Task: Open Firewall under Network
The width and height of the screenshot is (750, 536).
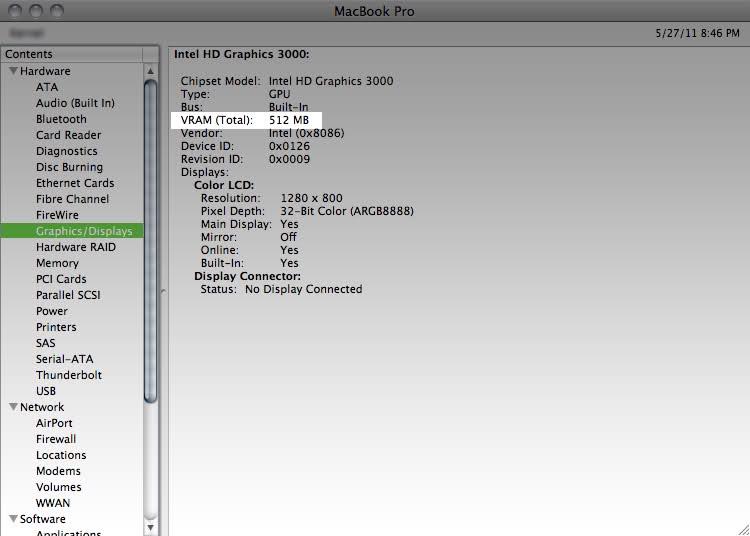Action: click(56, 439)
